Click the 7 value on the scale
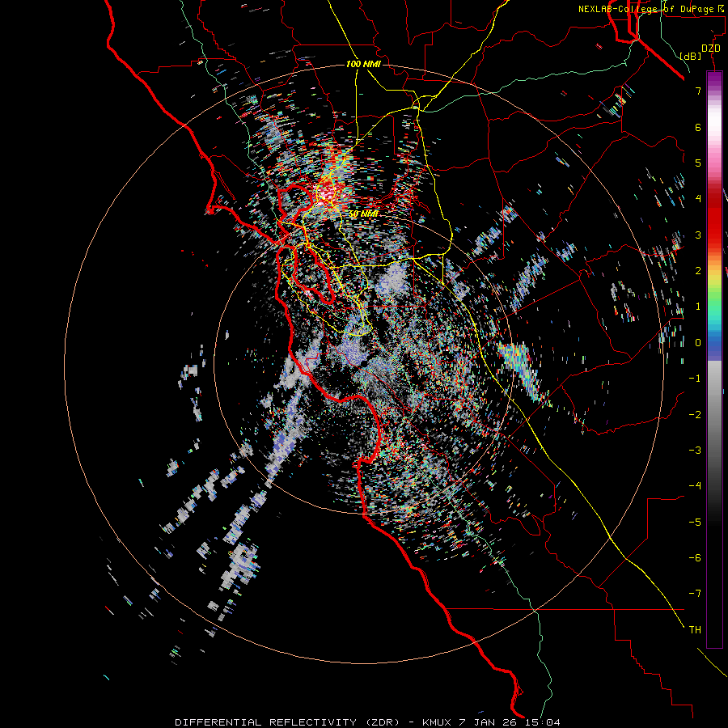Screen dimensions: 728x728 pos(698,91)
